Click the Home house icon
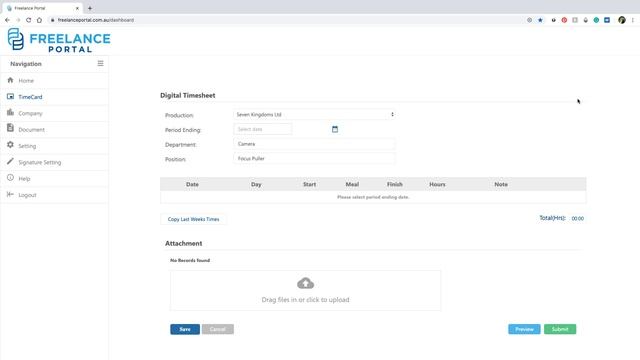This screenshot has height=360, width=640. coord(10,80)
